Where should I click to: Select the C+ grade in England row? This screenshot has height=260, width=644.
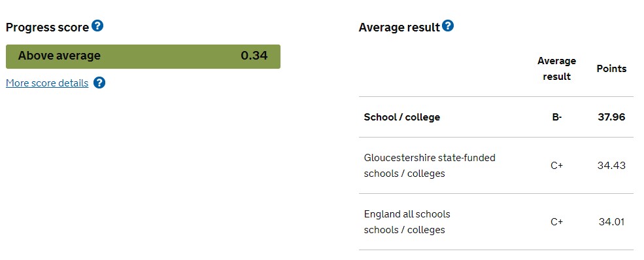(x=556, y=222)
